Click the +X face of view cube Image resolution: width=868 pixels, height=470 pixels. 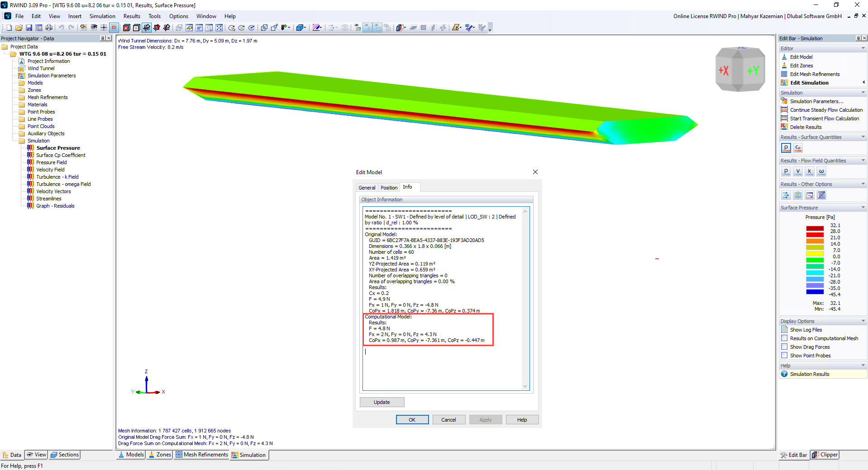(x=724, y=71)
